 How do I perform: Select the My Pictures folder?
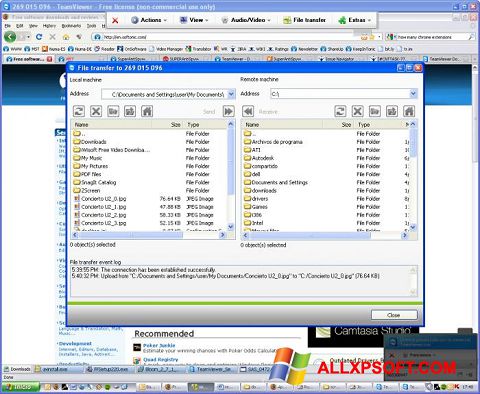[x=91, y=166]
